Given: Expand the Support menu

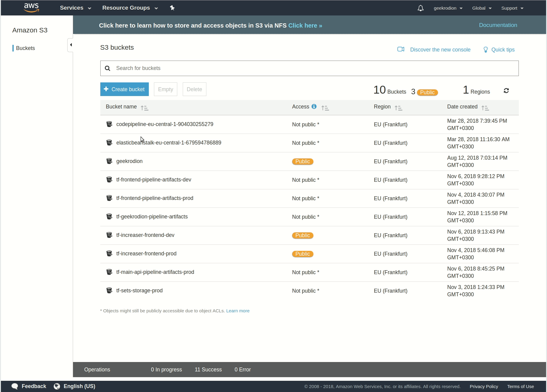Looking at the screenshot, I should (x=512, y=8).
